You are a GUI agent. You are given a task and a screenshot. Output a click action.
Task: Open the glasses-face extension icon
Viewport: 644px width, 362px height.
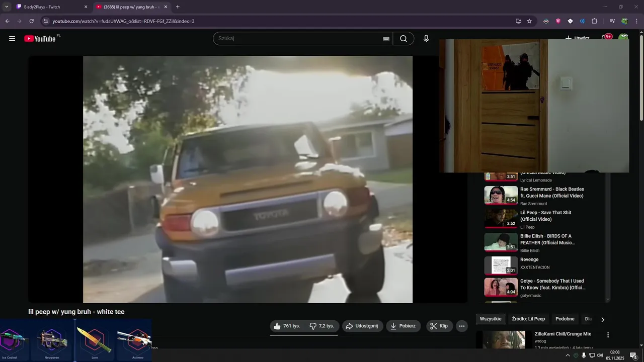(x=546, y=21)
